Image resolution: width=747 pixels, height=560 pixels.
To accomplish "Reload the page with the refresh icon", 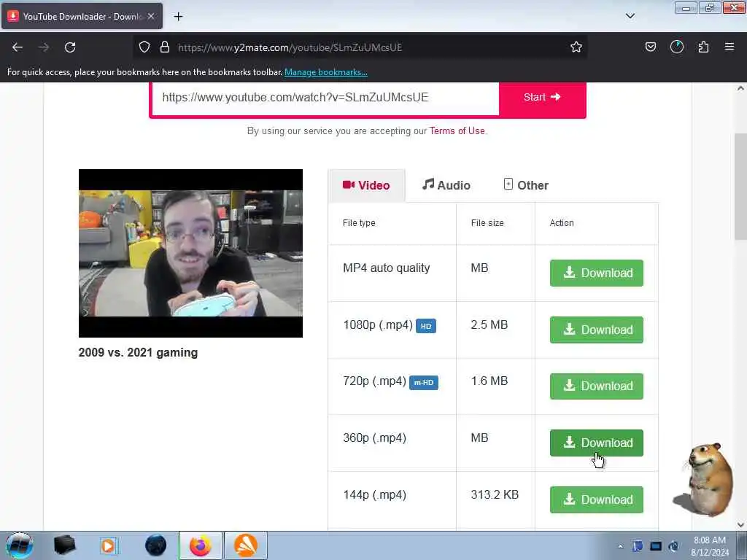I will (x=70, y=47).
